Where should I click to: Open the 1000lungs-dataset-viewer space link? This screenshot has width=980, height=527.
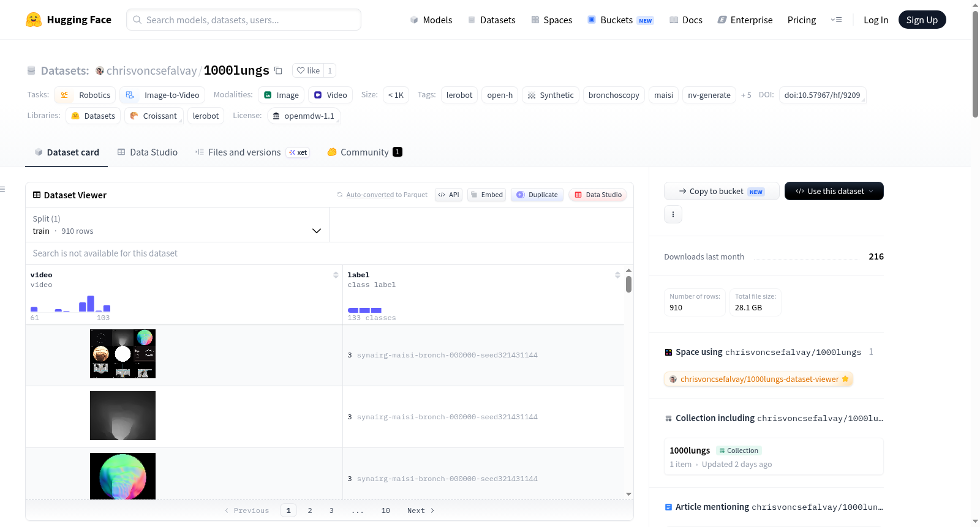759,379
